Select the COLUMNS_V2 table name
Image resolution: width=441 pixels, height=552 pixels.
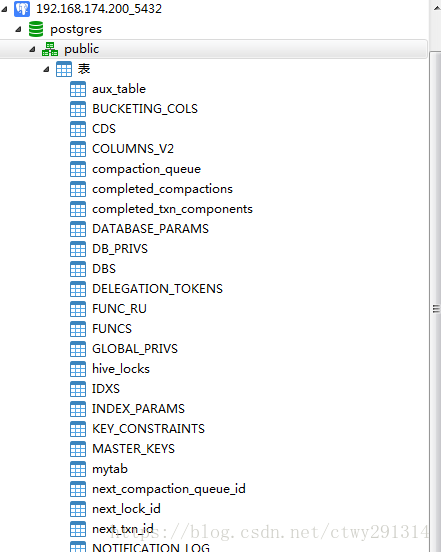click(x=133, y=149)
